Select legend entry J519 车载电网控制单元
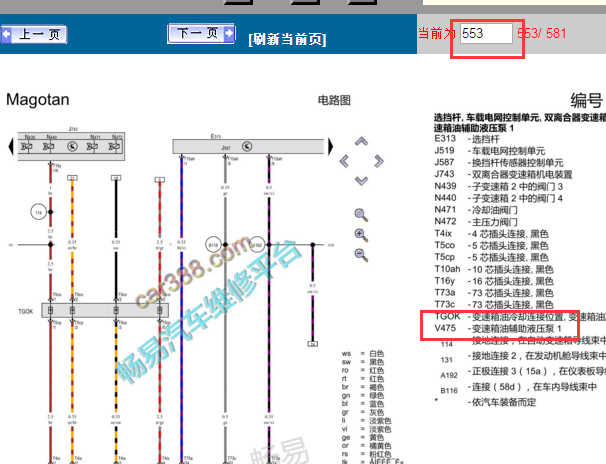Viewport: 606px width, 464px height. (x=490, y=151)
